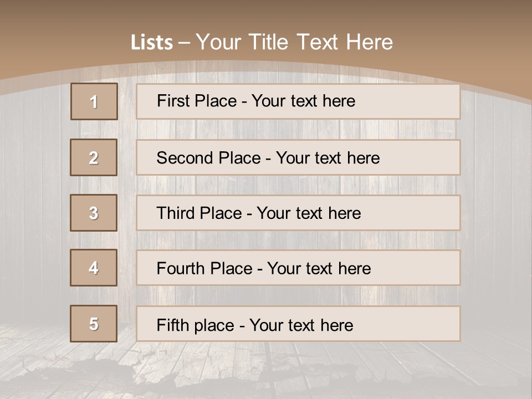
Task: Click empty right end of Fifth place bar
Action: [416, 324]
